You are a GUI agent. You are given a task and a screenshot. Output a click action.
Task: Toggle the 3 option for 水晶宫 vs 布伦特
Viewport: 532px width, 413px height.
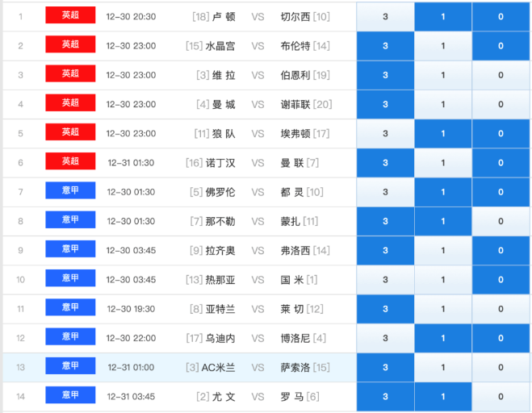pyautogui.click(x=385, y=46)
